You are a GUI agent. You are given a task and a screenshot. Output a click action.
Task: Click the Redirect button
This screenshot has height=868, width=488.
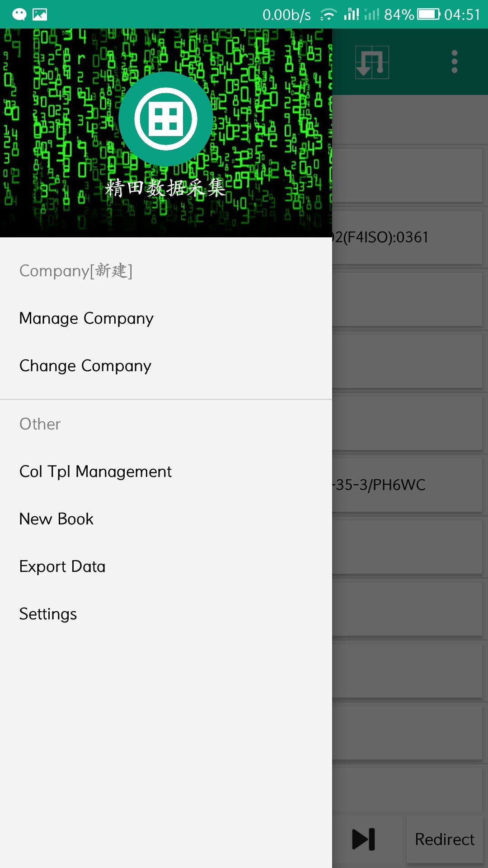[x=445, y=840]
